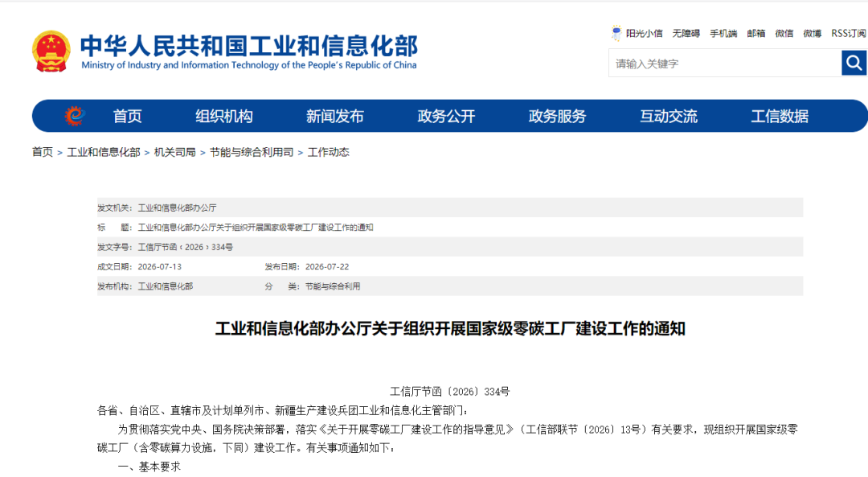Image resolution: width=868 pixels, height=477 pixels.
Task: Click the English ministry name subtitle
Action: (249, 65)
